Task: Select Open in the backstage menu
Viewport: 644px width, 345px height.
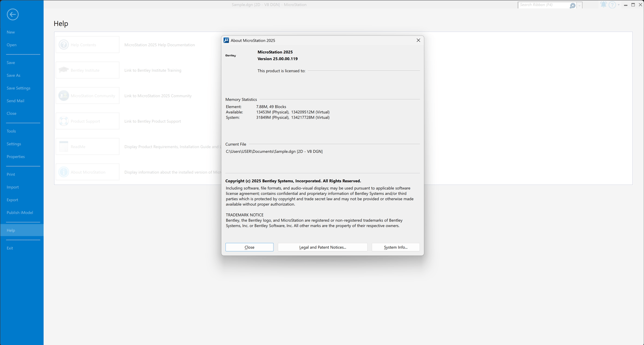Action: point(22,45)
